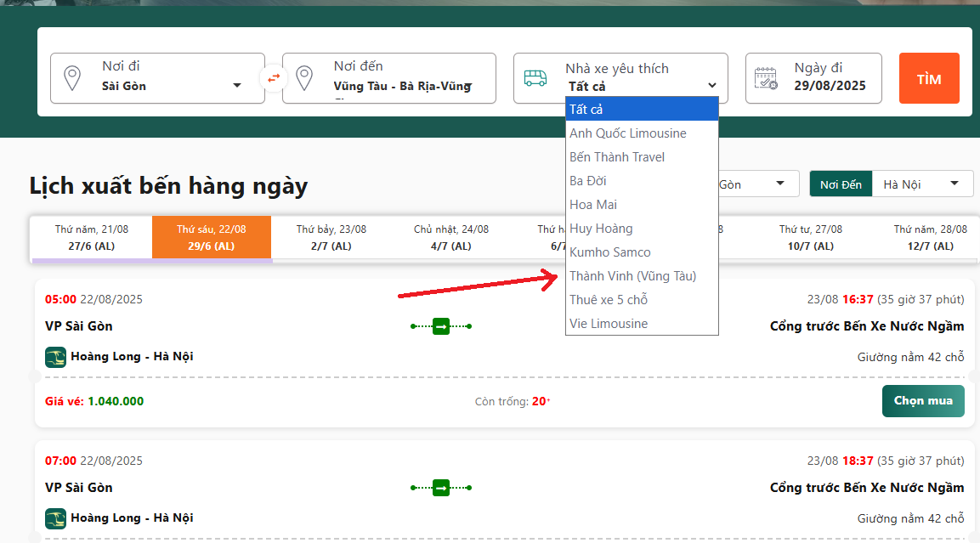
Task: Click the location pin icon beside Nơi đi
Action: [x=72, y=78]
